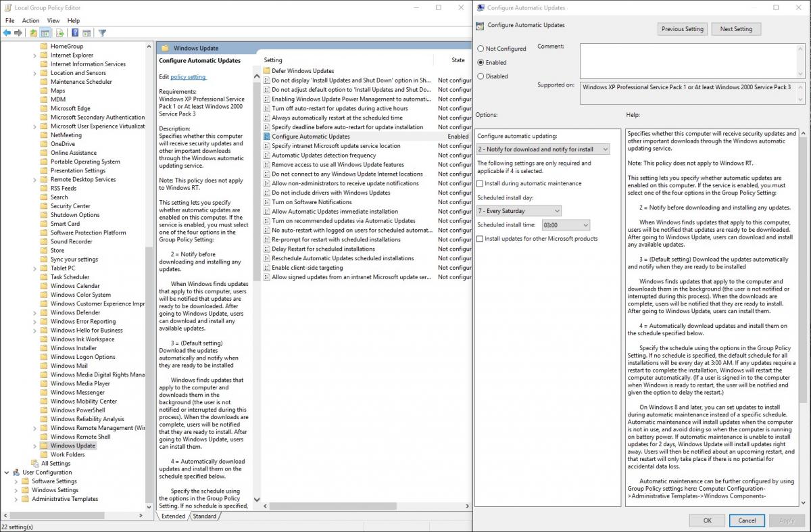This screenshot has height=532, width=811.
Task: Open the File menu
Action: [9, 21]
